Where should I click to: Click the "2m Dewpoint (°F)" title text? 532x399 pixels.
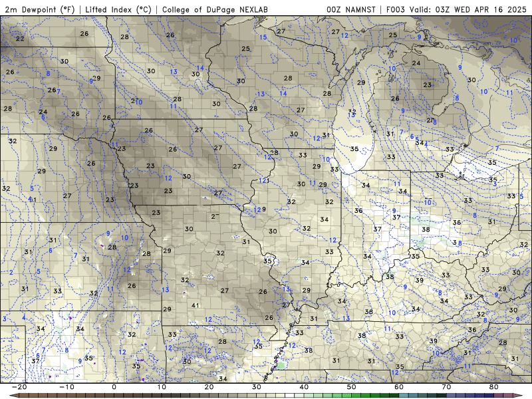pos(39,9)
